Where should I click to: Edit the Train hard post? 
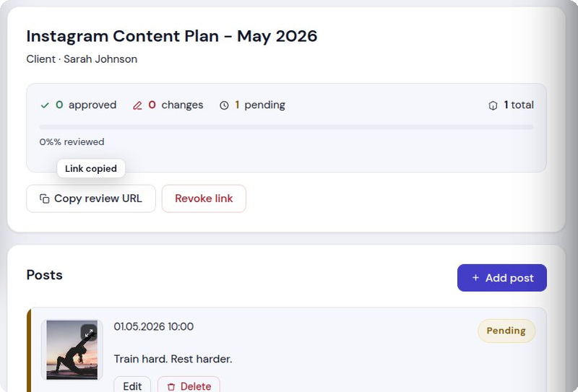(132, 386)
